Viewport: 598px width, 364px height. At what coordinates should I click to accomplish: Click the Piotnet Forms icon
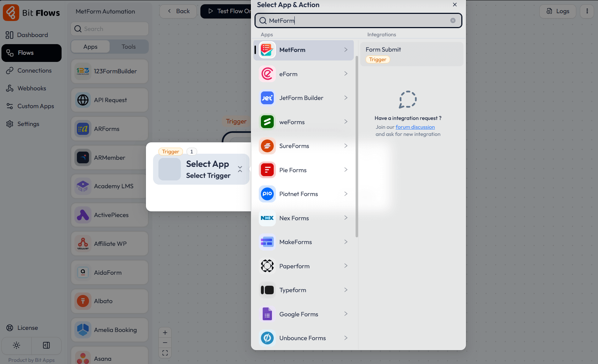(x=267, y=194)
